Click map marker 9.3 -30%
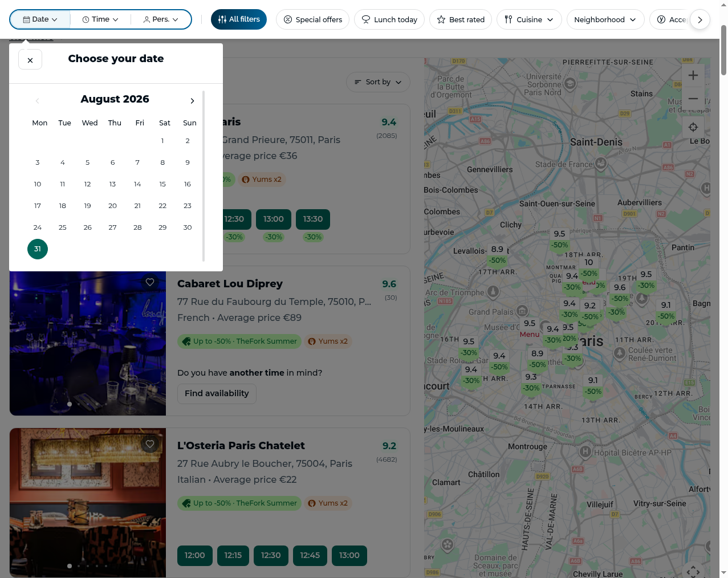 (x=531, y=382)
